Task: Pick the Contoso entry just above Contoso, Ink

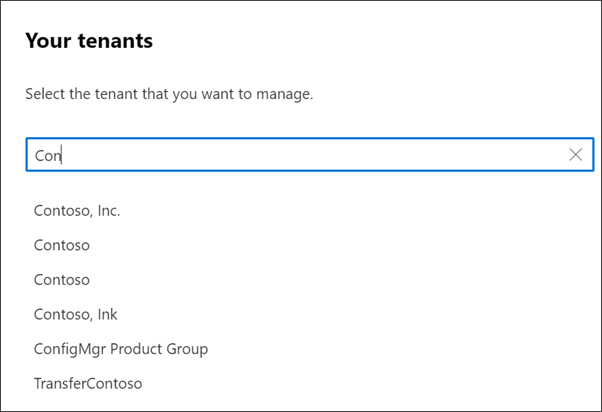Action: coord(62,280)
